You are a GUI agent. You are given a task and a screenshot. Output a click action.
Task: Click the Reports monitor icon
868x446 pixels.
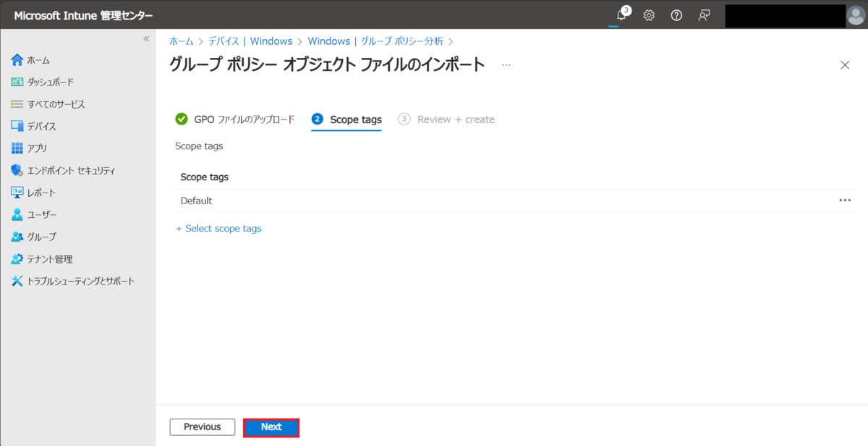pyautogui.click(x=17, y=193)
